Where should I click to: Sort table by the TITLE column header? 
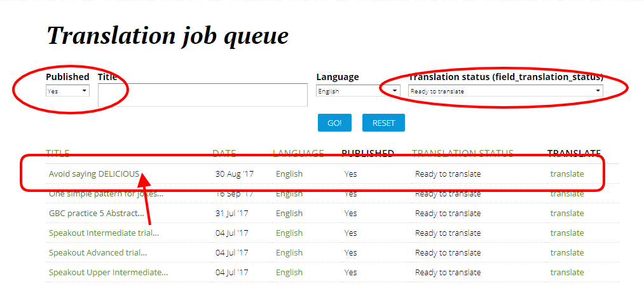coord(58,153)
